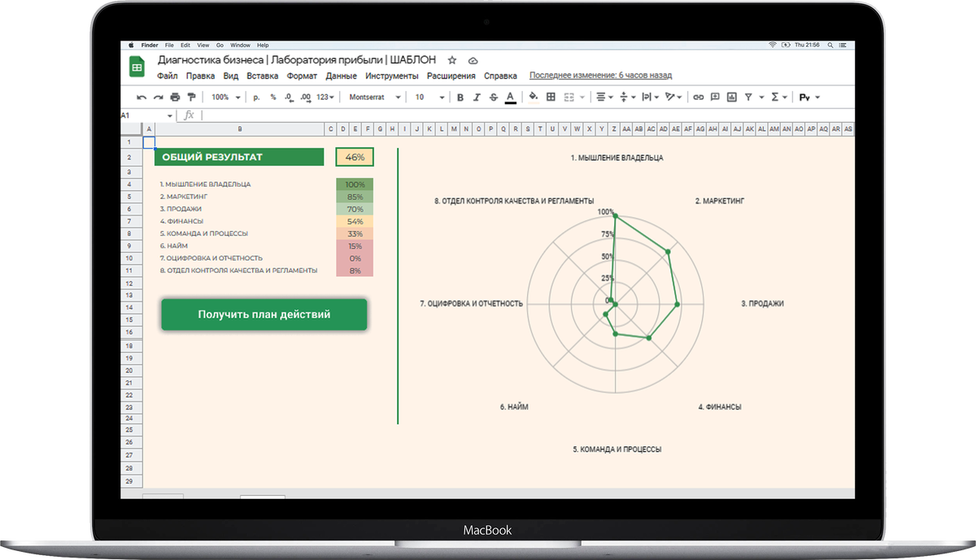This screenshot has width=976, height=560.
Task: Create a filter
Action: pyautogui.click(x=748, y=98)
